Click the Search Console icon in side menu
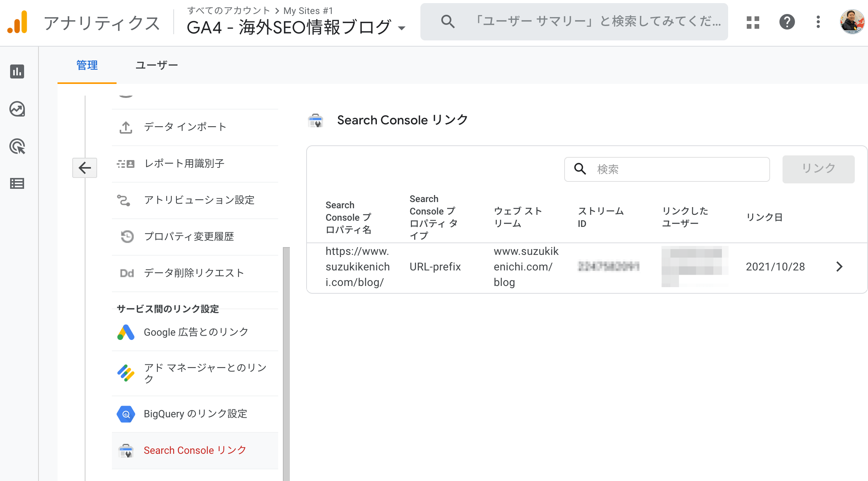 (125, 451)
